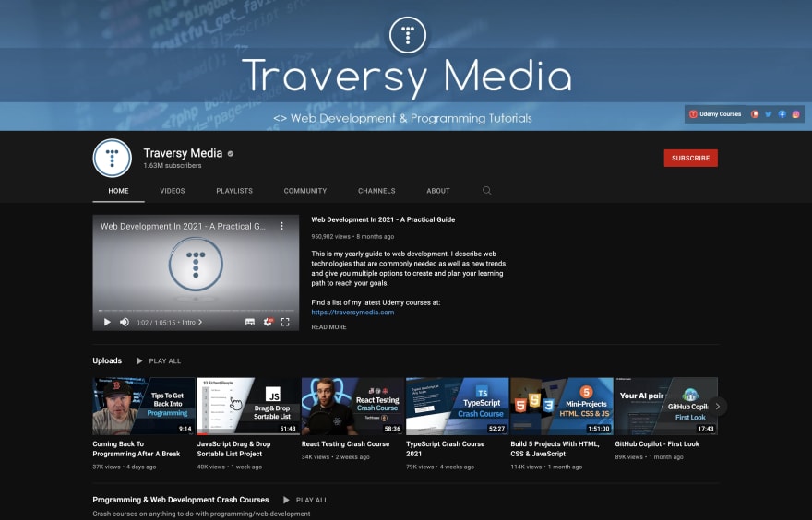Open the Channels tab
Image resolution: width=812 pixels, height=520 pixels.
[376, 191]
